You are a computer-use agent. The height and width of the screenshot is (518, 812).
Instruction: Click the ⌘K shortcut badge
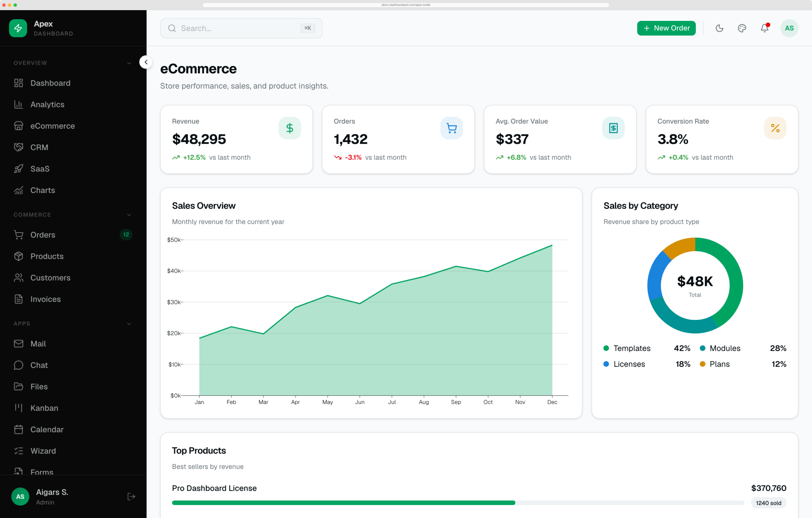308,28
